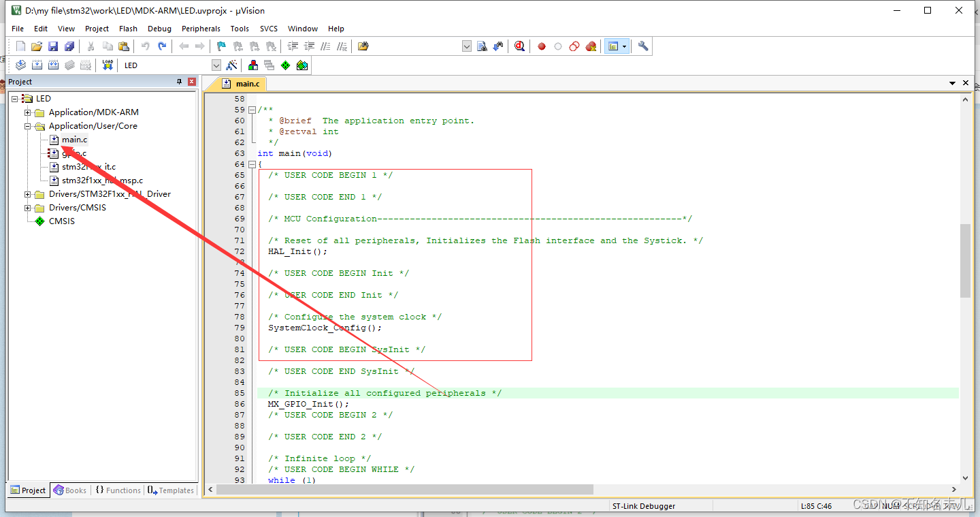The height and width of the screenshot is (517, 980).
Task: Undo the last edit
Action: point(145,46)
